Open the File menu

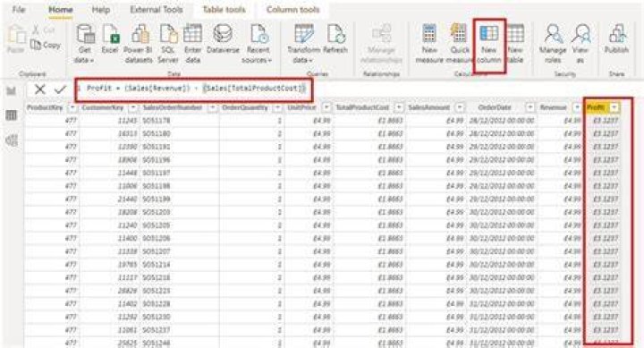[19, 9]
